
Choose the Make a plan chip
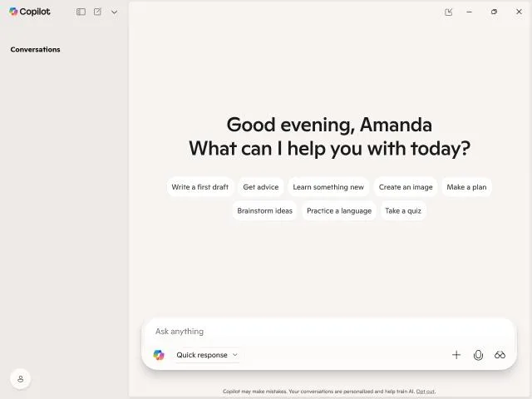tap(466, 187)
